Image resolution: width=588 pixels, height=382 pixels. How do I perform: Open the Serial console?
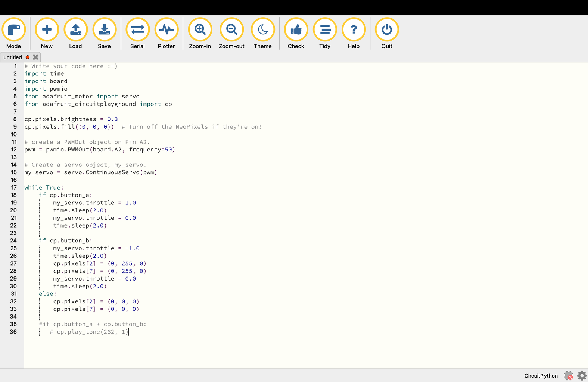137,30
